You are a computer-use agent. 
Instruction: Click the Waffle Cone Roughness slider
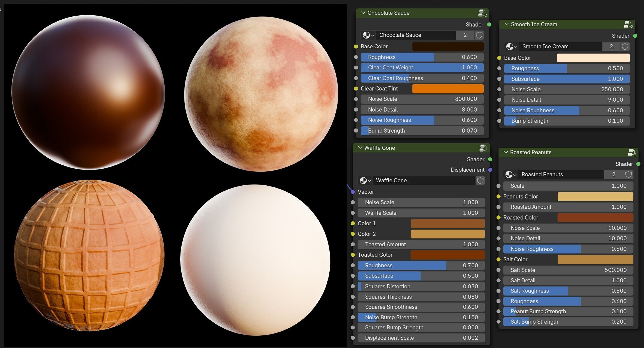pyautogui.click(x=421, y=265)
